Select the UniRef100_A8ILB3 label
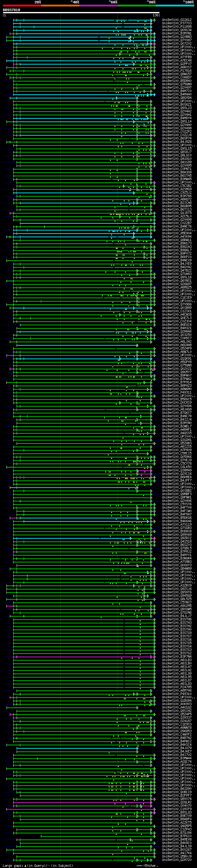This screenshot has width=197, height=868. click(x=177, y=660)
